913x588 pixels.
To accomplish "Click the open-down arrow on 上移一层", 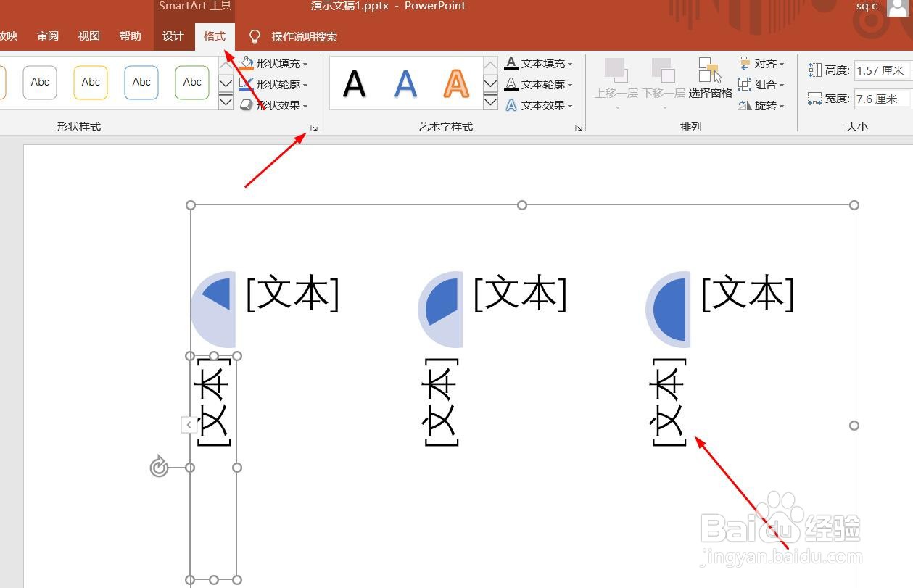I will 618,108.
